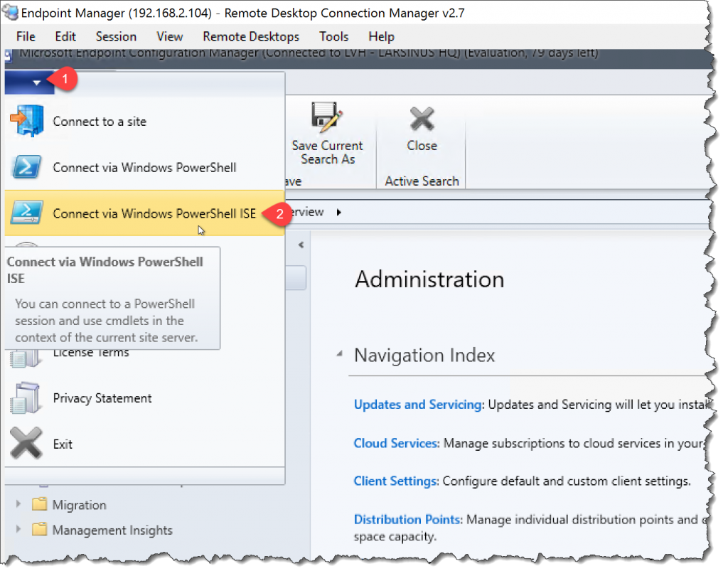Collapse the Navigation Index section

point(340,354)
